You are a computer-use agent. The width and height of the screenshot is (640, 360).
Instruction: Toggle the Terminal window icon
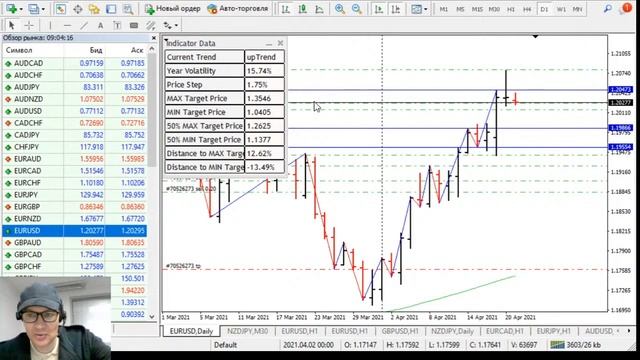(111, 9)
